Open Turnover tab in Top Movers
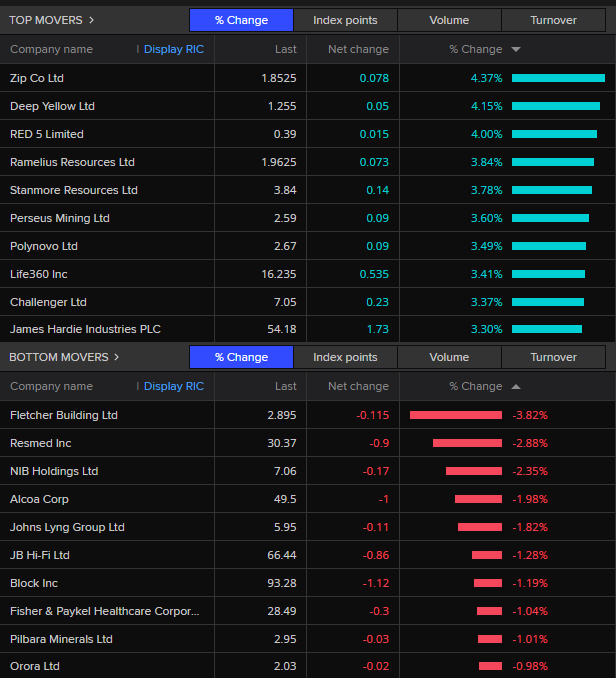The width and height of the screenshot is (616, 678). (x=553, y=20)
